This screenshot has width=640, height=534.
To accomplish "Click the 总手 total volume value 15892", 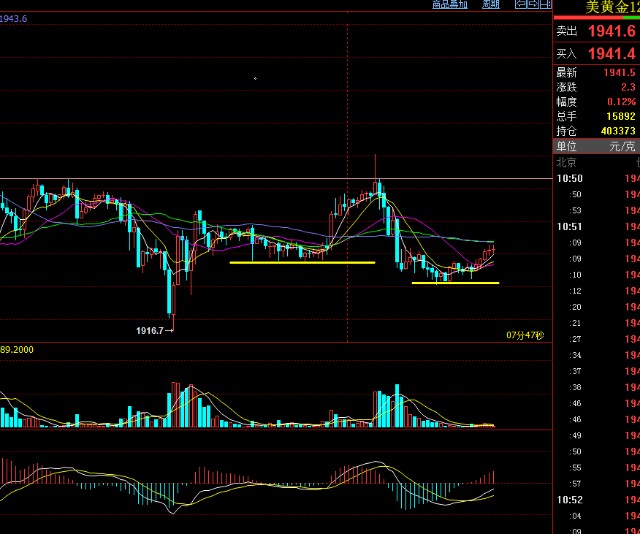I will (620, 116).
